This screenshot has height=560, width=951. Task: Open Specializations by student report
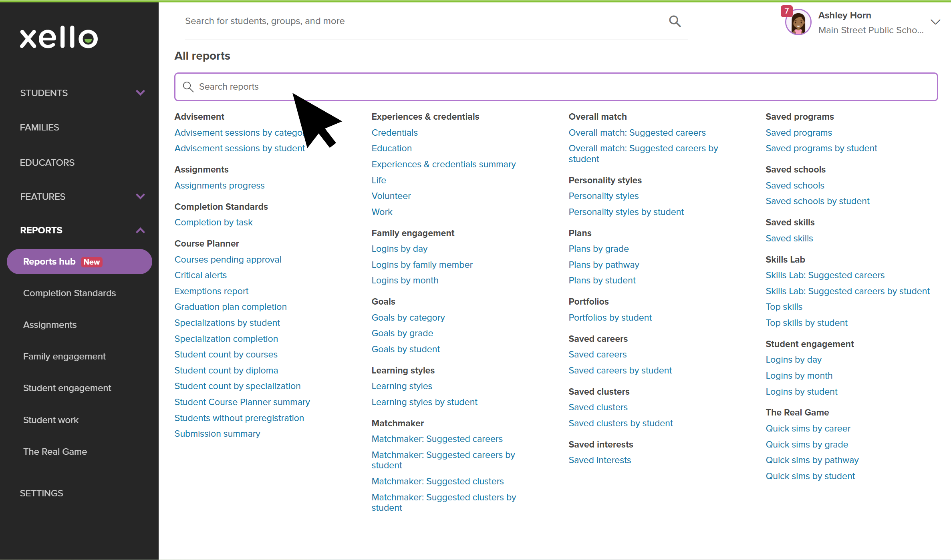227,323
